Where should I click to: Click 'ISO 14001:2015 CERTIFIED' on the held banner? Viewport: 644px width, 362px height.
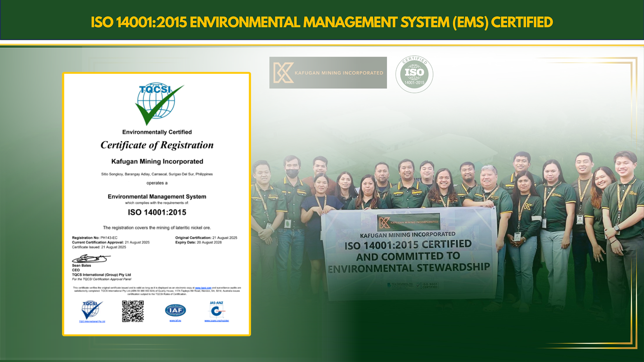pos(408,245)
